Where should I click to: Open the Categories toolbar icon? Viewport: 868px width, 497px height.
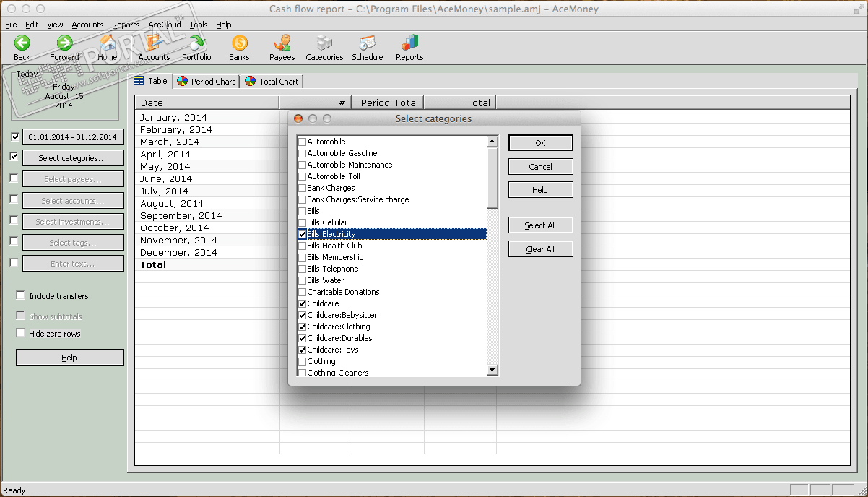pos(324,43)
